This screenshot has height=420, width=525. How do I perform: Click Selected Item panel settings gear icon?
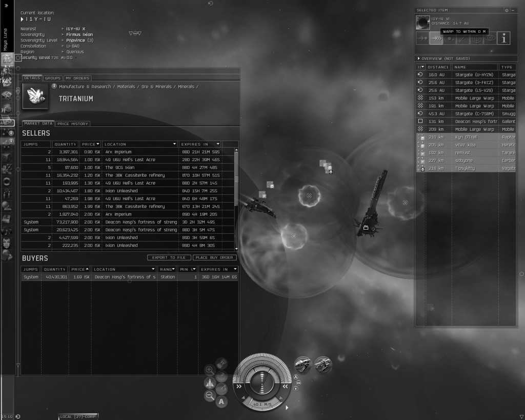pos(507,10)
